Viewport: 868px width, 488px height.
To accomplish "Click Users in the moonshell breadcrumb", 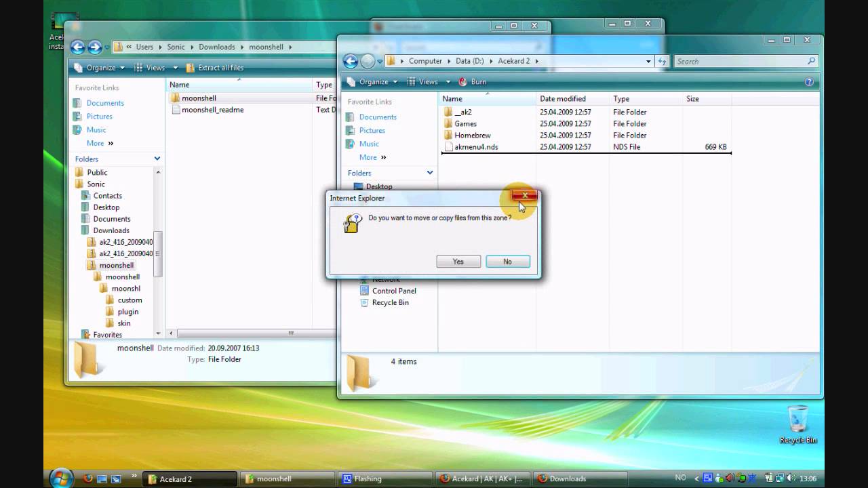I will coord(144,47).
